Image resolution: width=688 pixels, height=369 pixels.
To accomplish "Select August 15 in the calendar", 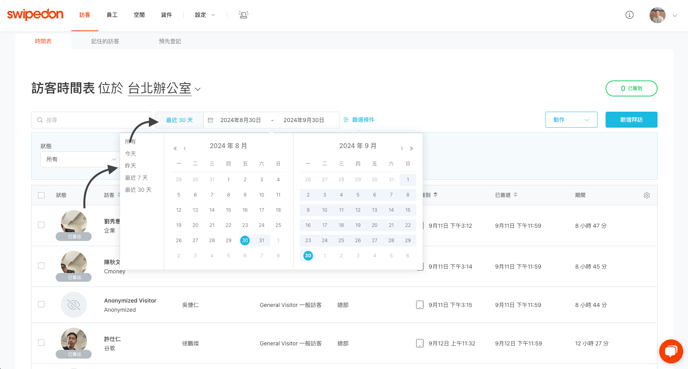I will pos(228,210).
